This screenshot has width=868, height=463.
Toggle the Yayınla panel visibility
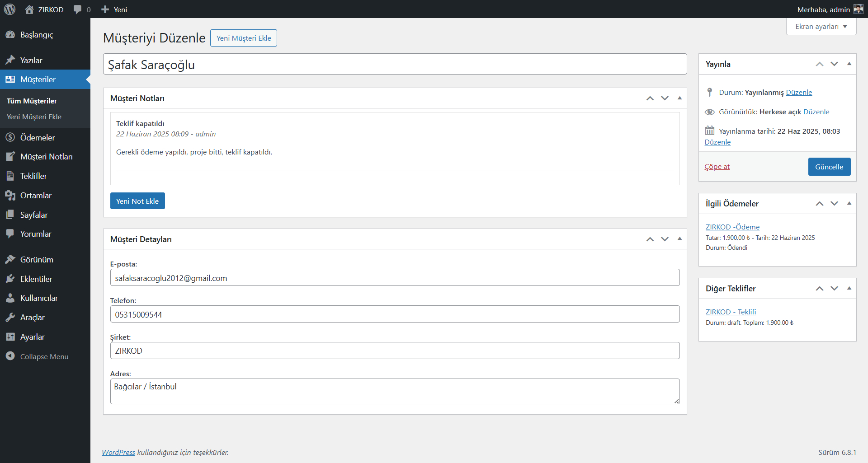click(849, 64)
